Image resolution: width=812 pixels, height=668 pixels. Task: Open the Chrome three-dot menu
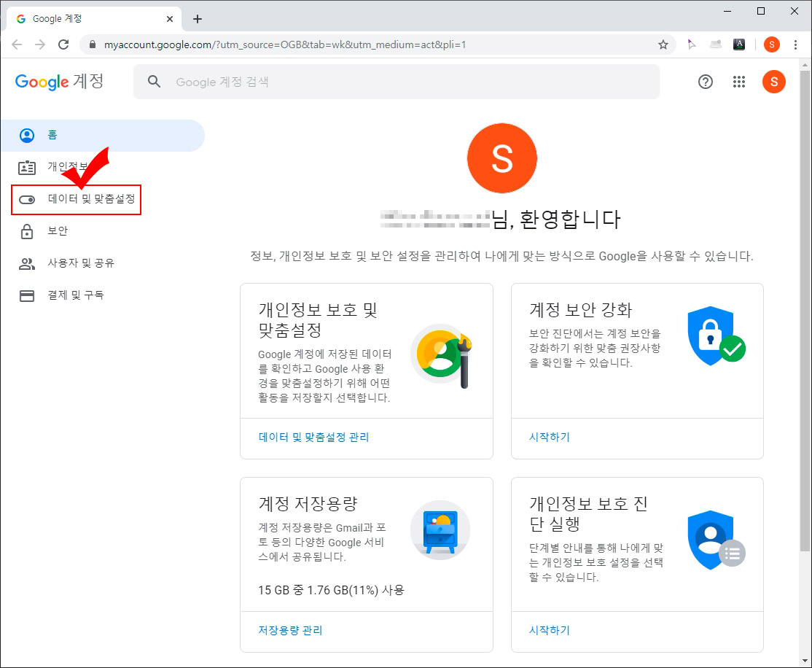coord(795,44)
